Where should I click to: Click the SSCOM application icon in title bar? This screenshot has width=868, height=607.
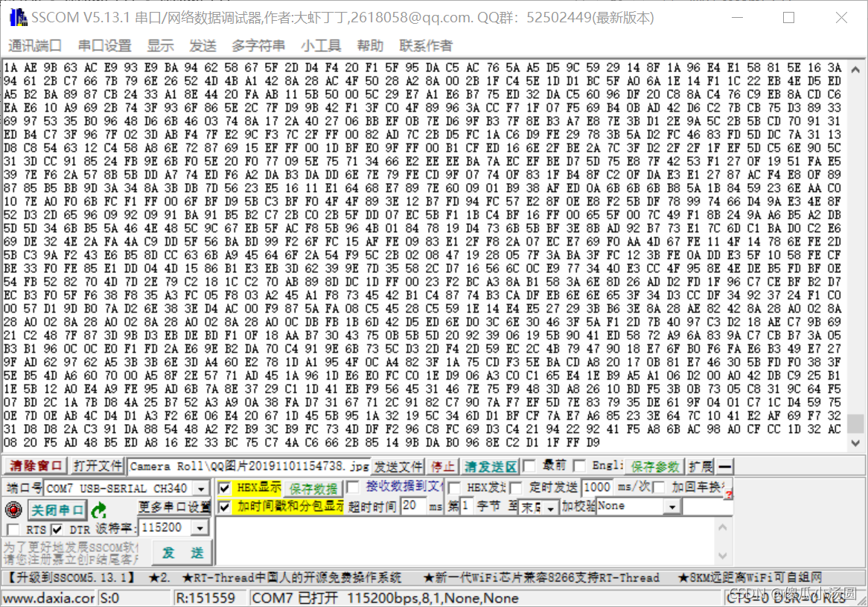pos(18,17)
